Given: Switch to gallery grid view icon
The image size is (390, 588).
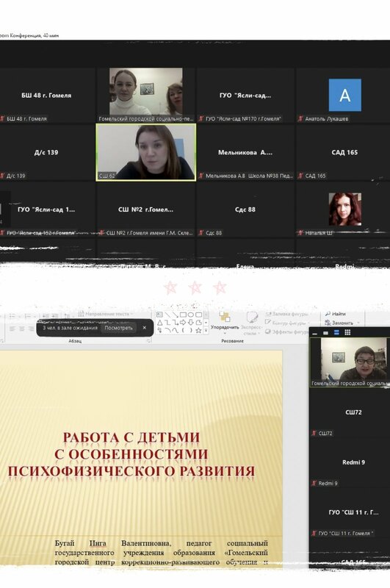Looking at the screenshot, I should [347, 333].
